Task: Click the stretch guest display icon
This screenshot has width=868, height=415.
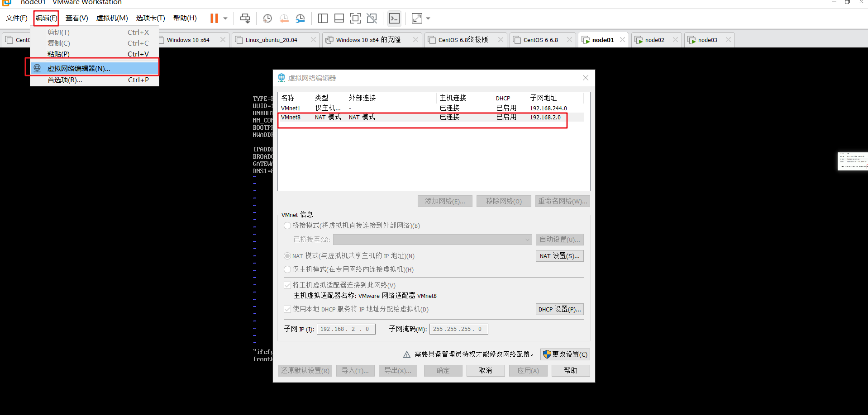Action: 417,18
